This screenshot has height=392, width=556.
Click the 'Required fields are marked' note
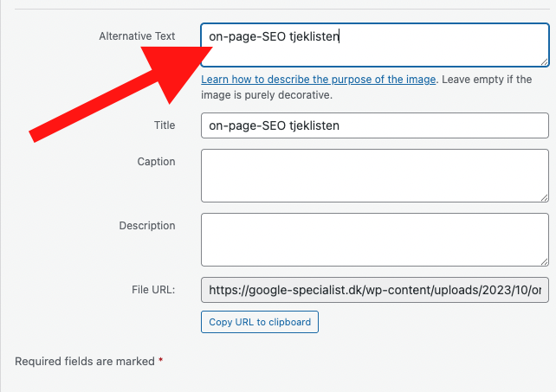click(x=85, y=361)
